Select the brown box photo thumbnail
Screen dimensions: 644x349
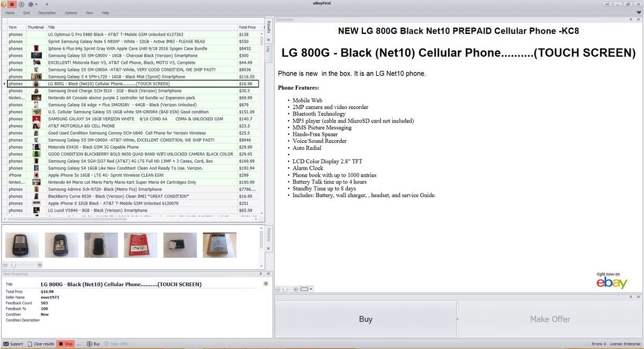click(x=219, y=245)
